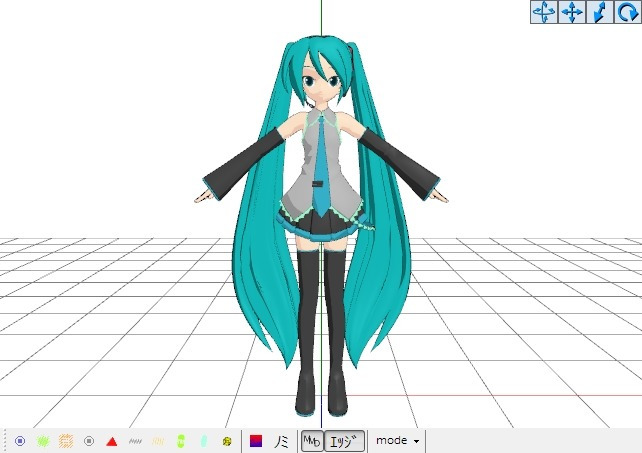Screen dimensions: 642x453
Task: Toggle the gray circle bone display icon
Action: point(89,441)
